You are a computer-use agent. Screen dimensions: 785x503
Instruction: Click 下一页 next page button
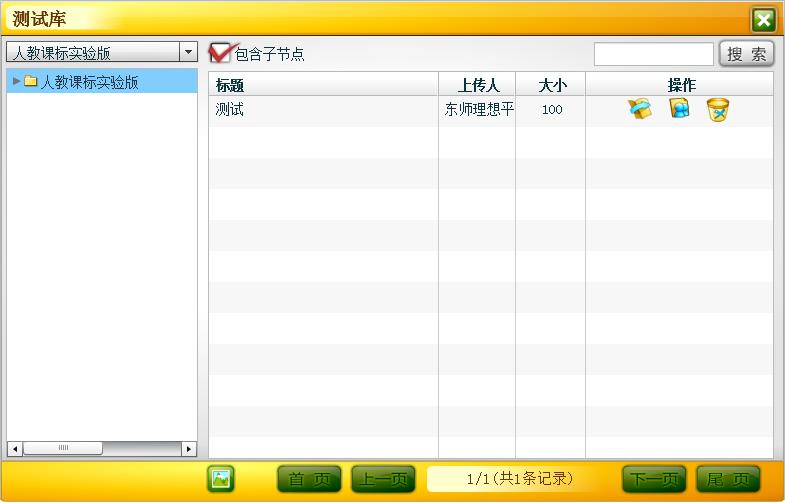654,479
